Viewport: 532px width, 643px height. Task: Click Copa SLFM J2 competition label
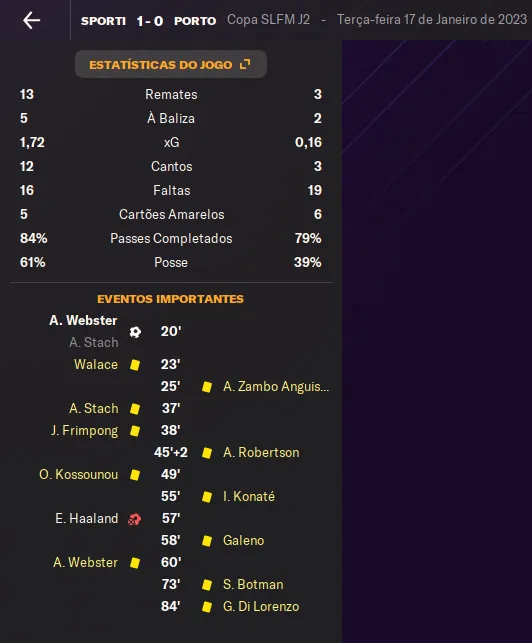[x=268, y=20]
